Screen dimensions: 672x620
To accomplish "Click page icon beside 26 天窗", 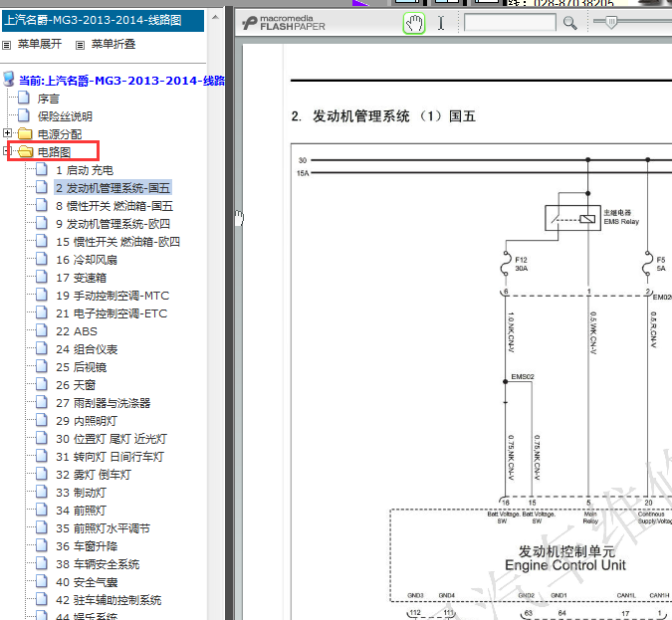I will pos(42,384).
